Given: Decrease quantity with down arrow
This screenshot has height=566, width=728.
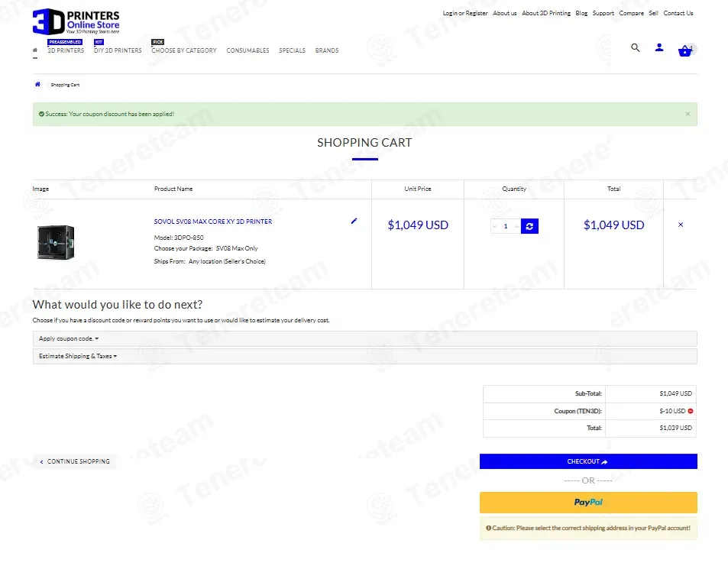Looking at the screenshot, I should coord(495,226).
